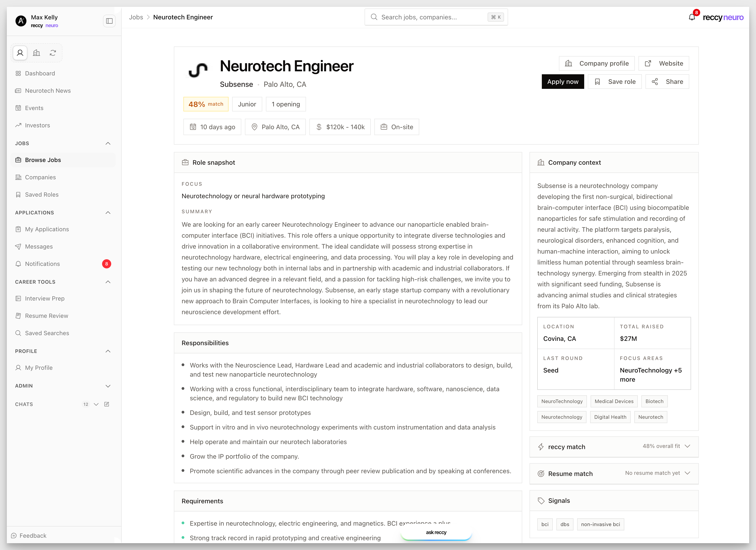Screen dimensions: 756x550
Task: Select the person profile view icon
Action: 20,53
